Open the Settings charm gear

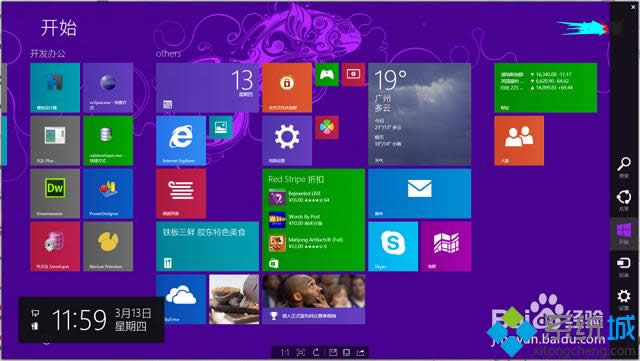pyautogui.click(x=624, y=300)
